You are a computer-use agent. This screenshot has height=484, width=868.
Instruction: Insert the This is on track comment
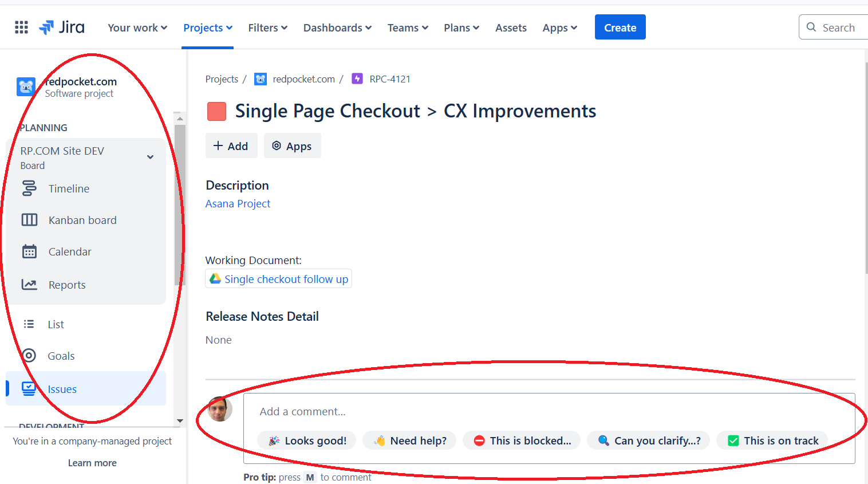click(x=772, y=440)
